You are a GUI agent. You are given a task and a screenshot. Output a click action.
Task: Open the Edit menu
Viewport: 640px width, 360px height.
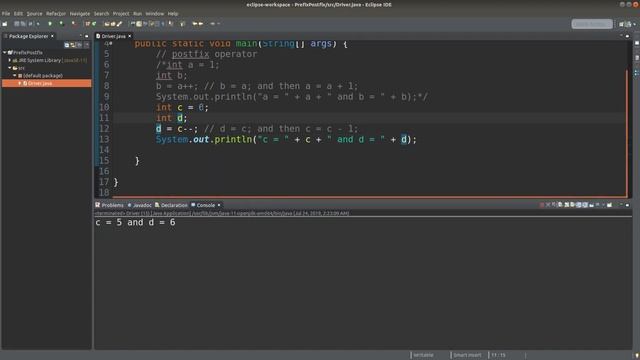(x=18, y=13)
